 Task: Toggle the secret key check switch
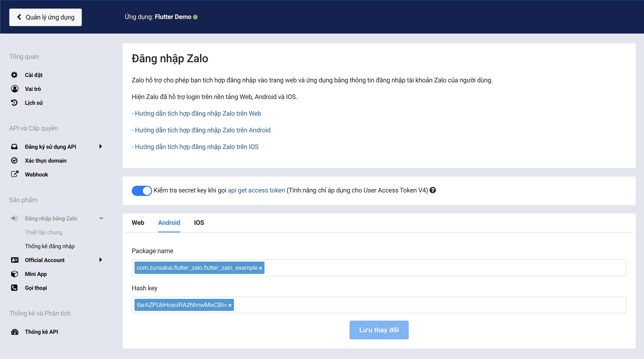tap(141, 191)
